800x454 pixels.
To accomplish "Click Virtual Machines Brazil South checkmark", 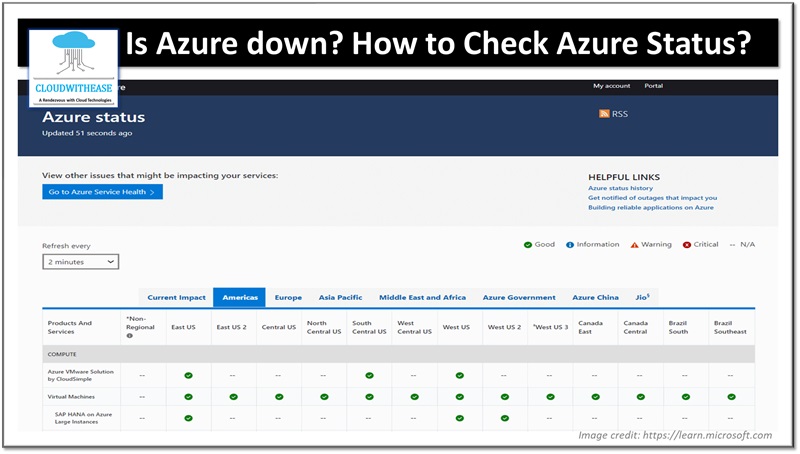I will [x=686, y=397].
